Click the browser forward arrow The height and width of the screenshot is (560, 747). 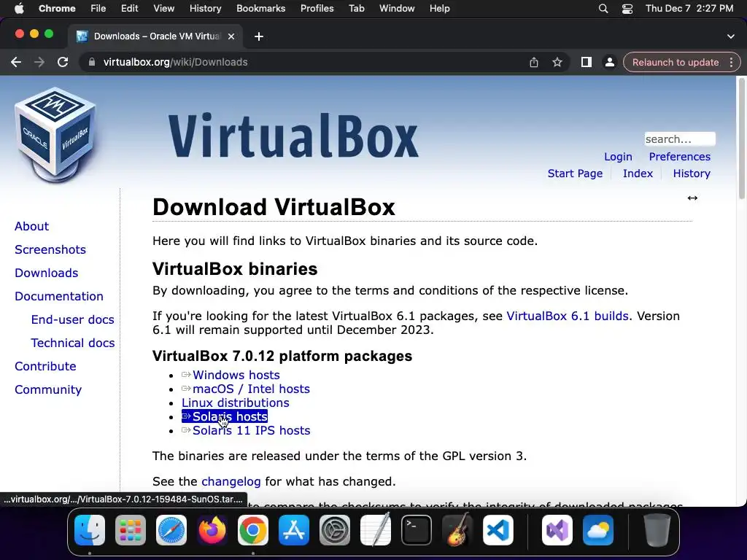point(39,63)
